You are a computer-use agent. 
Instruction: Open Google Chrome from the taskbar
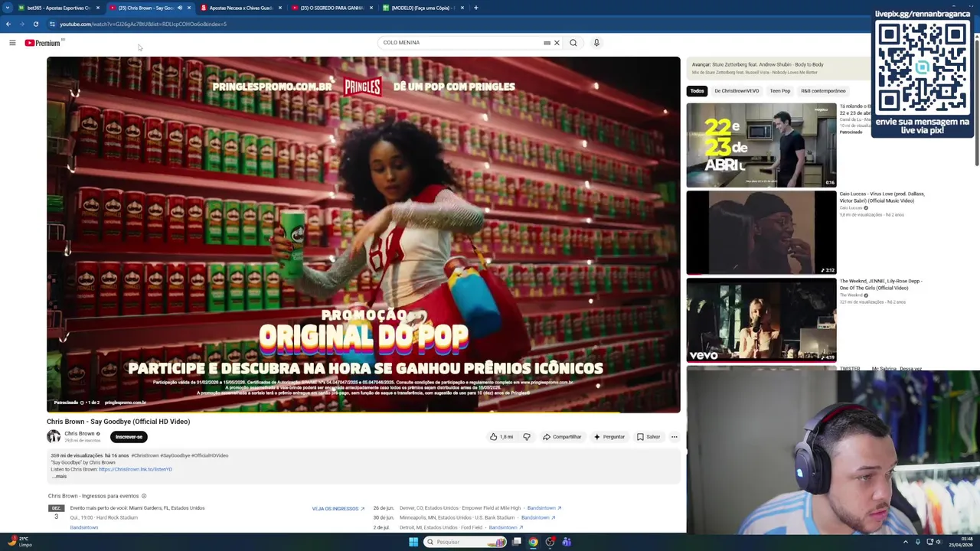point(533,542)
